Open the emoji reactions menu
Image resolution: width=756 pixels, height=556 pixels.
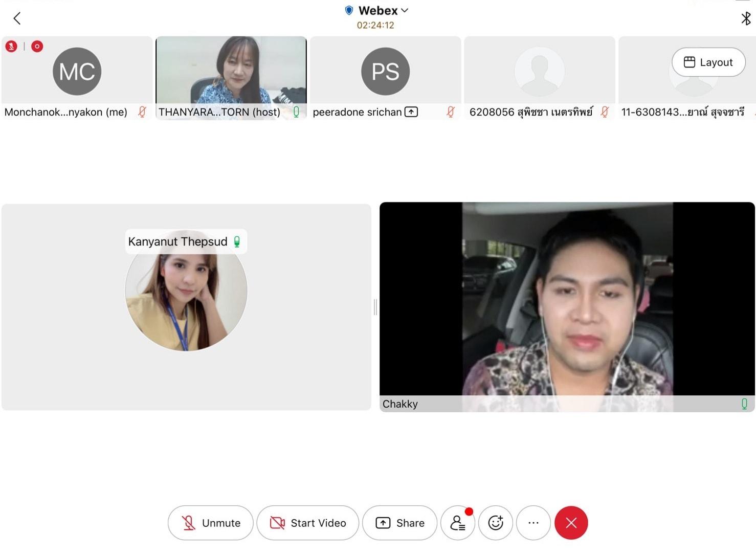(x=496, y=523)
